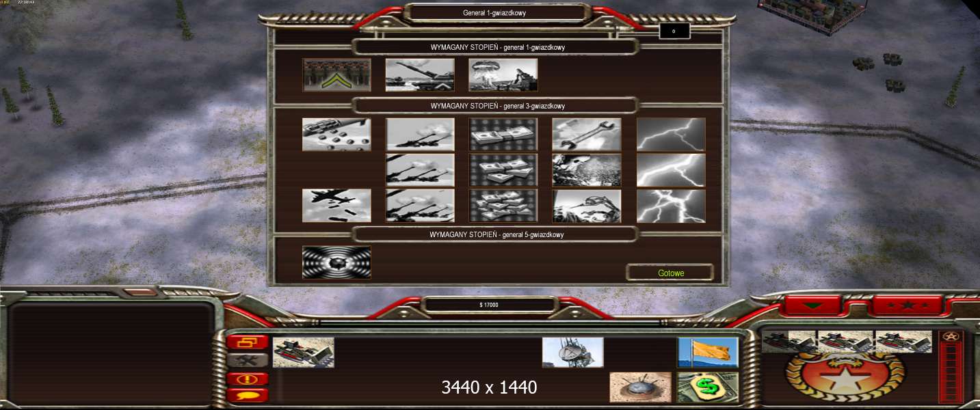The width and height of the screenshot is (980, 410).
Task: Click the red exclamation beacon button
Action: pos(248,379)
